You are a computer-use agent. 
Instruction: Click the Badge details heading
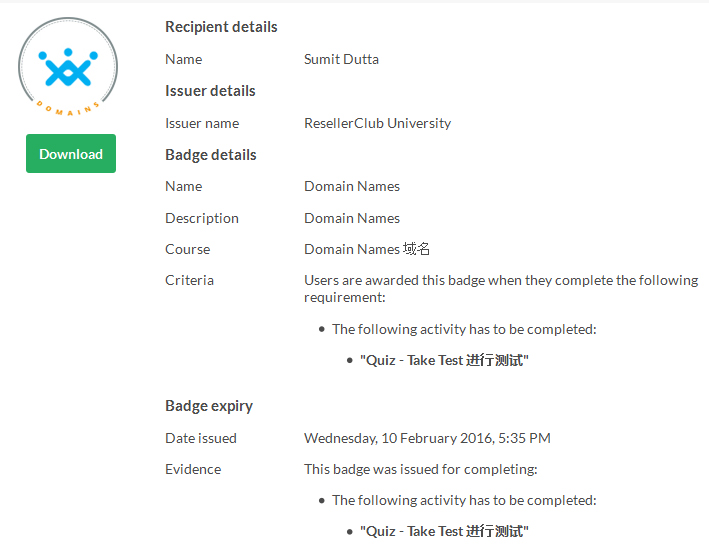click(210, 155)
